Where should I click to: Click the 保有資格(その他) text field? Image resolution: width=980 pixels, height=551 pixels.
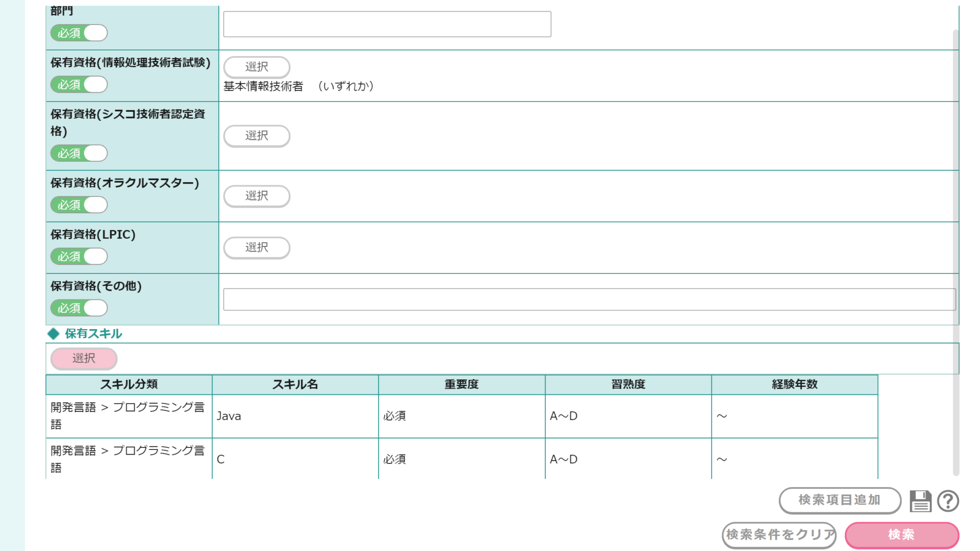pos(589,299)
